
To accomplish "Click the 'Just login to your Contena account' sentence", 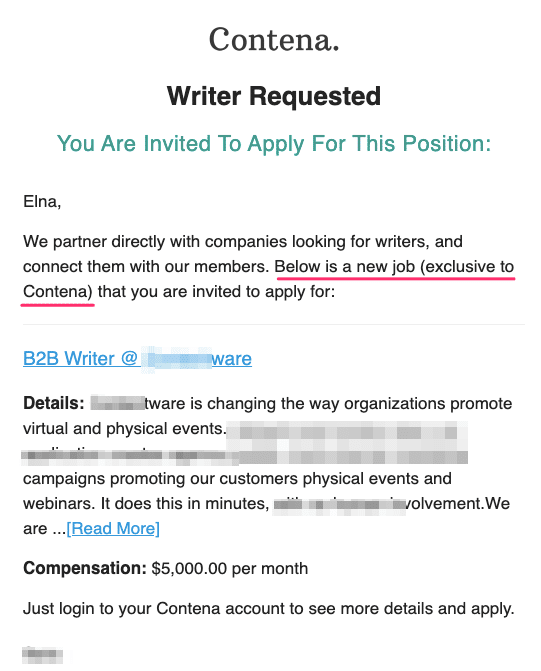I will click(x=268, y=609).
